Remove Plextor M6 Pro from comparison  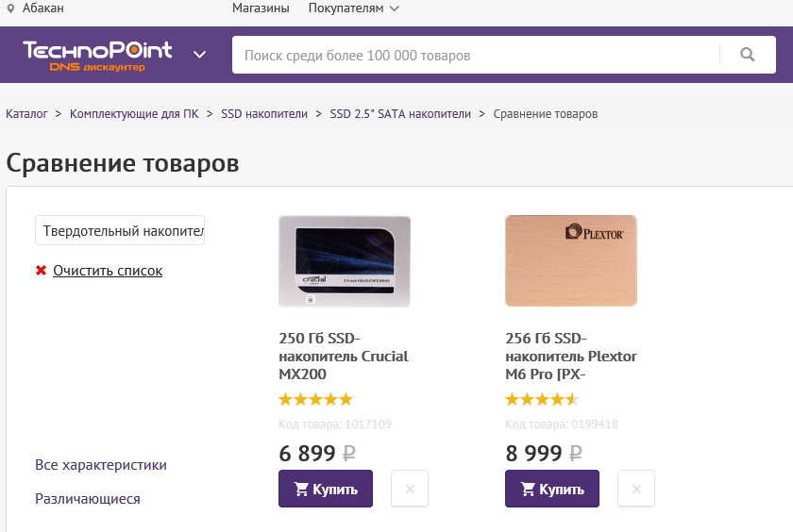pos(636,489)
